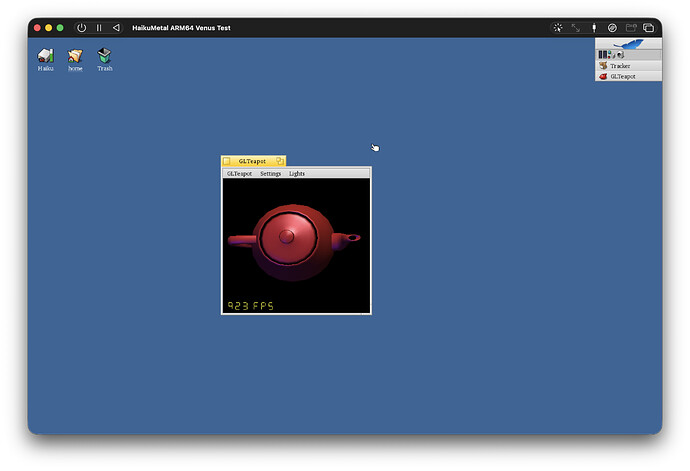Click the zoom button on GLTeapot tab
The height and width of the screenshot is (471, 690).
coord(279,161)
